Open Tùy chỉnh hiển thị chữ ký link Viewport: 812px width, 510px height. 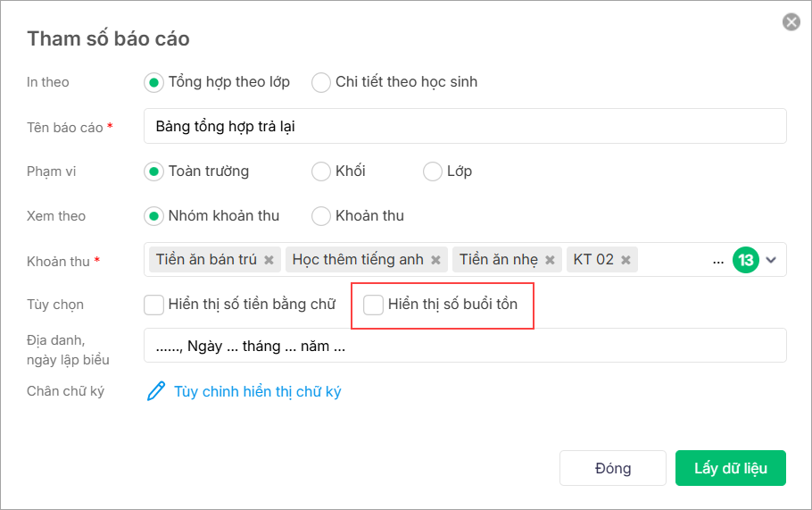click(x=257, y=391)
